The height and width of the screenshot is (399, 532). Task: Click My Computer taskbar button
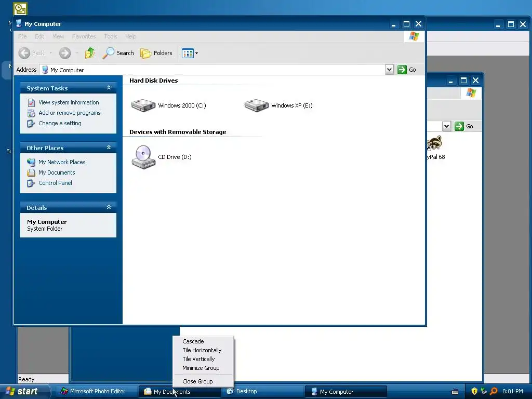click(x=345, y=392)
